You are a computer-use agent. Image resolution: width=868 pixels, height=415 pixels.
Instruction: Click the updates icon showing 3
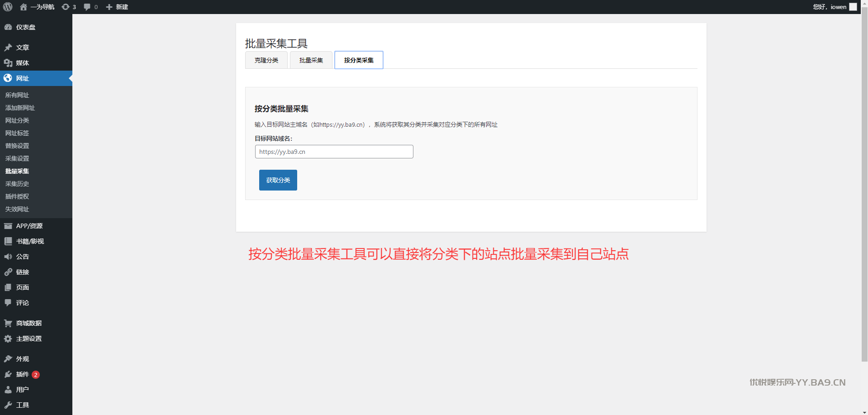(66, 7)
